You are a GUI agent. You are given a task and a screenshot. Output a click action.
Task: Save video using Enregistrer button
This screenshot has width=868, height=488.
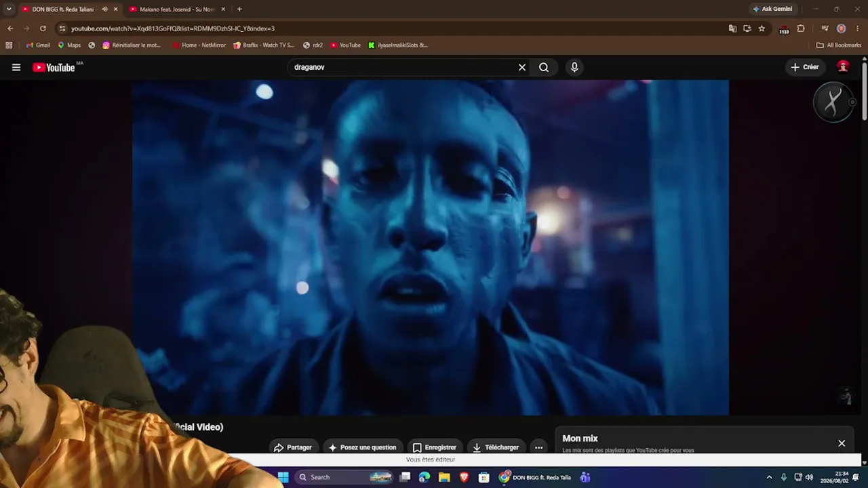pyautogui.click(x=435, y=447)
